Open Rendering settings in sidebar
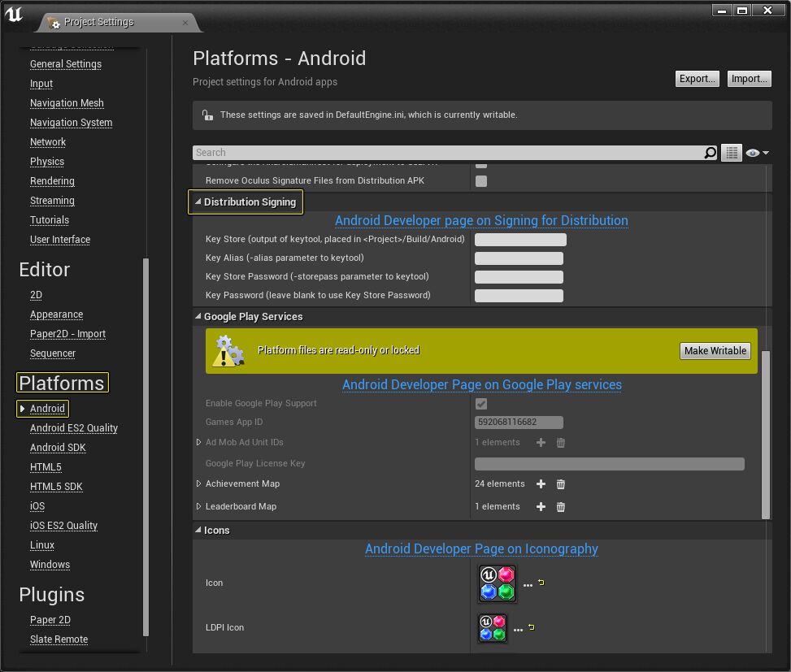 tap(52, 181)
